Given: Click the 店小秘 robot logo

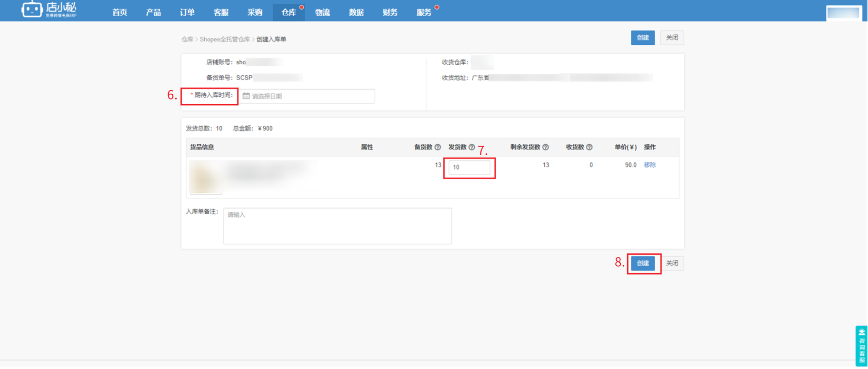Looking at the screenshot, I should coord(32,10).
